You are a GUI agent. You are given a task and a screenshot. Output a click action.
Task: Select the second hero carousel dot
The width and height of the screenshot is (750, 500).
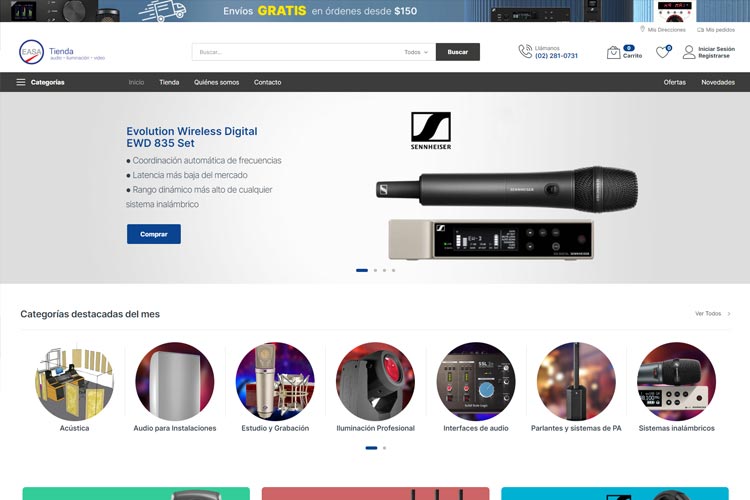point(375,270)
